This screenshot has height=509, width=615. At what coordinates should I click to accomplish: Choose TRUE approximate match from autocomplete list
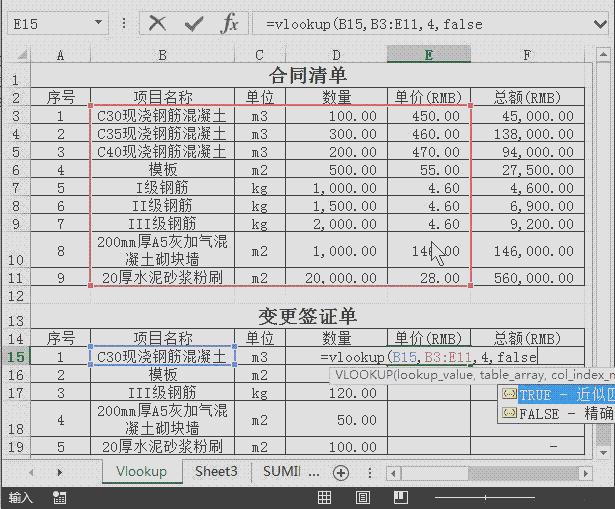pos(557,394)
